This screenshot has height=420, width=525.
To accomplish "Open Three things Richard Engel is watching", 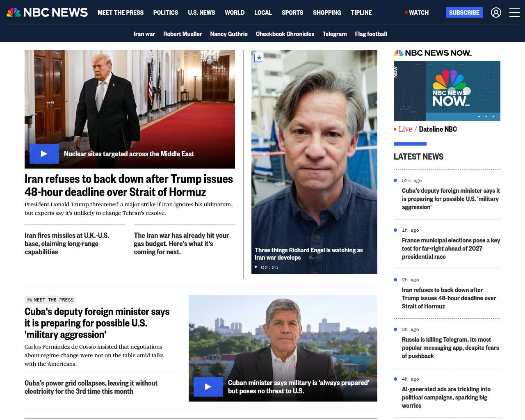I will (309, 254).
